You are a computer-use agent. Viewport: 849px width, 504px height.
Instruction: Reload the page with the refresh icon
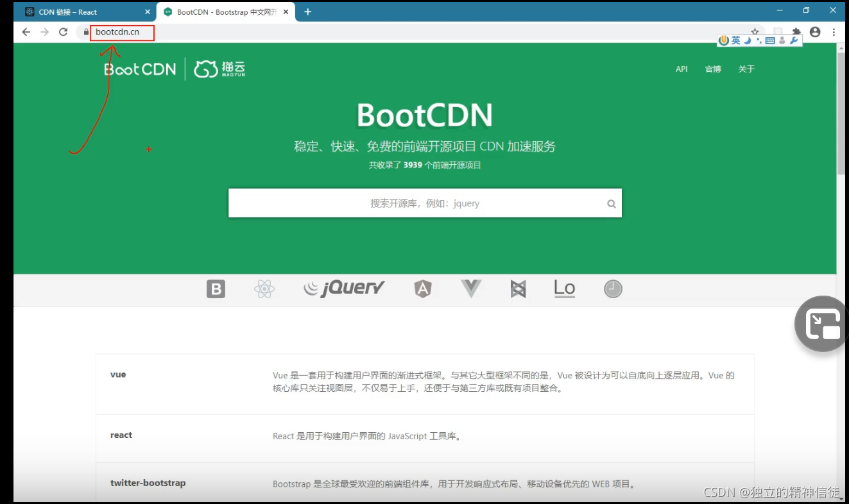pyautogui.click(x=63, y=32)
